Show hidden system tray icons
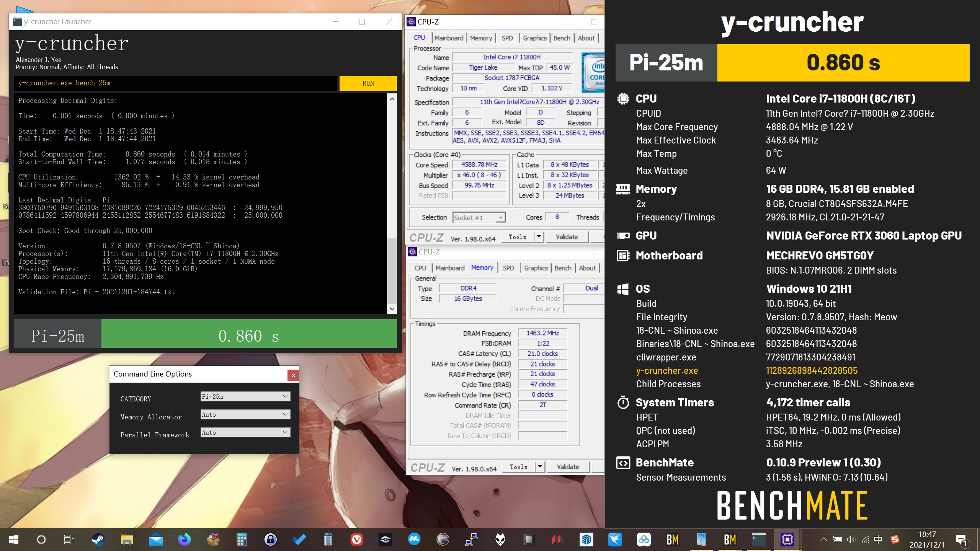This screenshot has height=551, width=980. 823,540
